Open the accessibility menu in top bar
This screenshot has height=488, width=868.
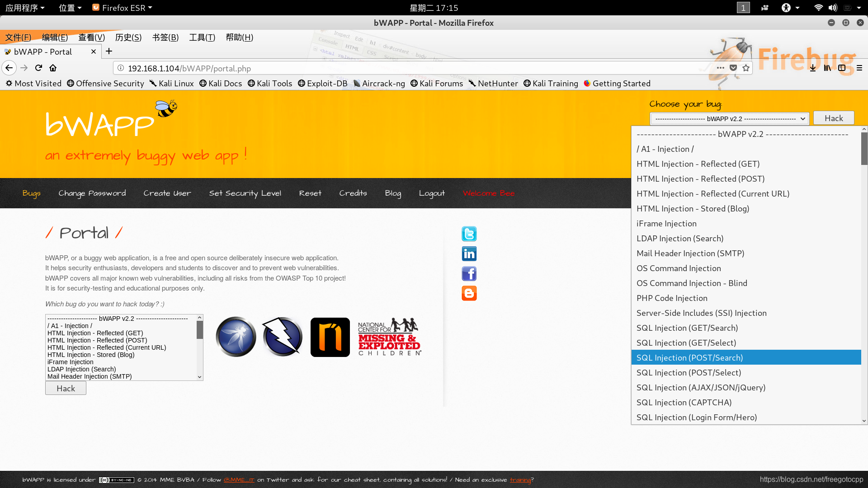point(790,8)
